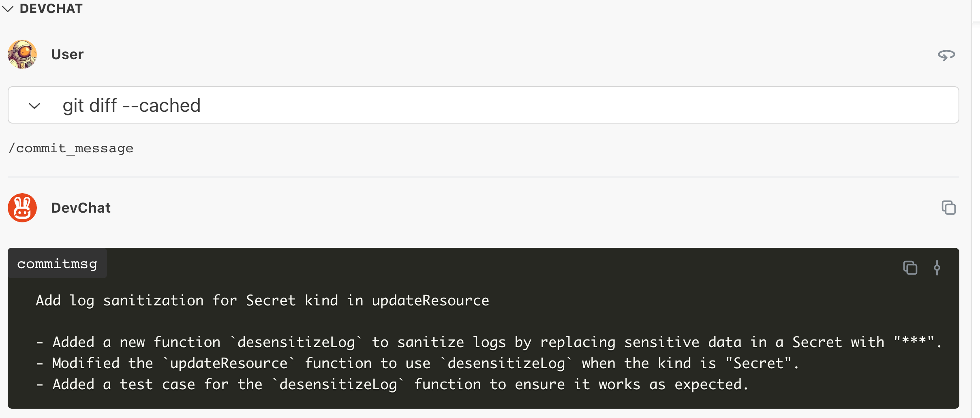Viewport: 980px width, 418px height.
Task: Copy the commitmsg code block contents
Action: pyautogui.click(x=910, y=268)
